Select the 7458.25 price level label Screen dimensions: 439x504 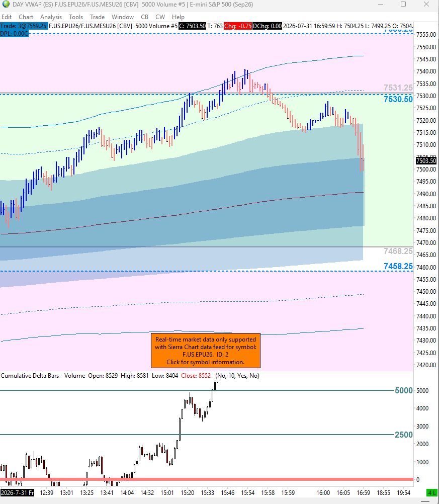coord(398,266)
